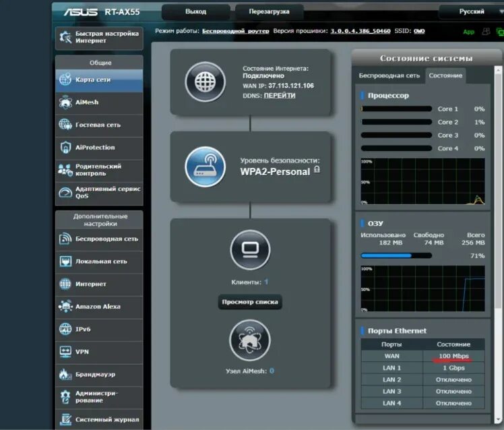
Task: Click the Родительский контроль icon
Action: coord(65,170)
